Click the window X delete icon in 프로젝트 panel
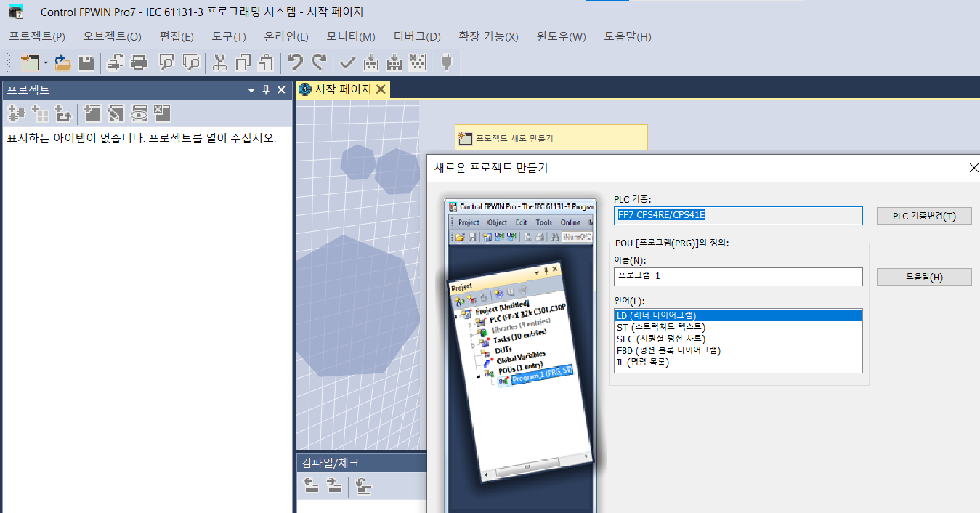The image size is (980, 513). pyautogui.click(x=162, y=113)
